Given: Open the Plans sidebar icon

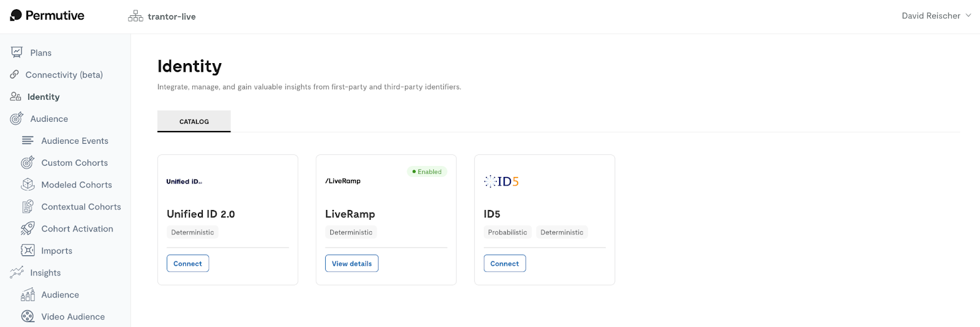Looking at the screenshot, I should coord(17,53).
